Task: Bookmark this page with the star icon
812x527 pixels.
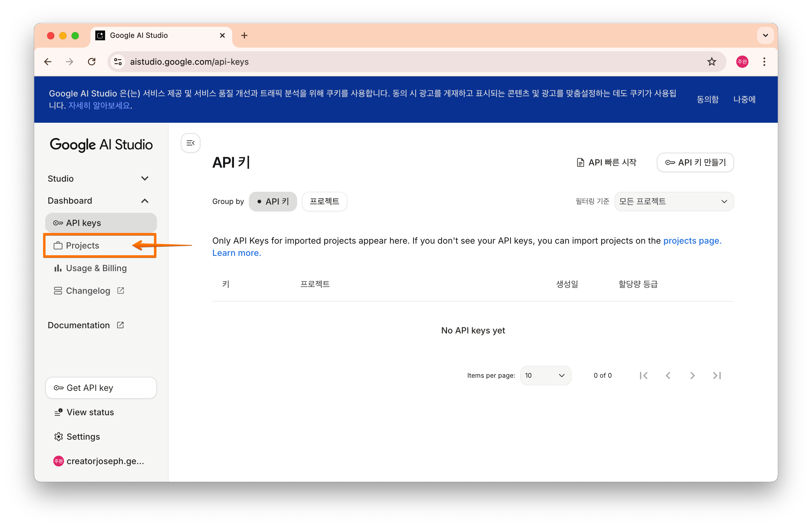Action: (711, 62)
